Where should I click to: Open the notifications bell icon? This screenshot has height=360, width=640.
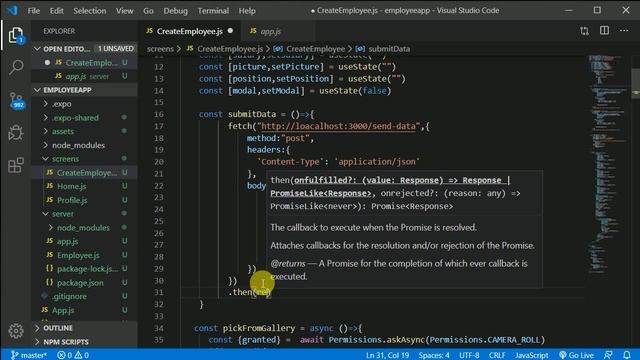click(x=627, y=355)
